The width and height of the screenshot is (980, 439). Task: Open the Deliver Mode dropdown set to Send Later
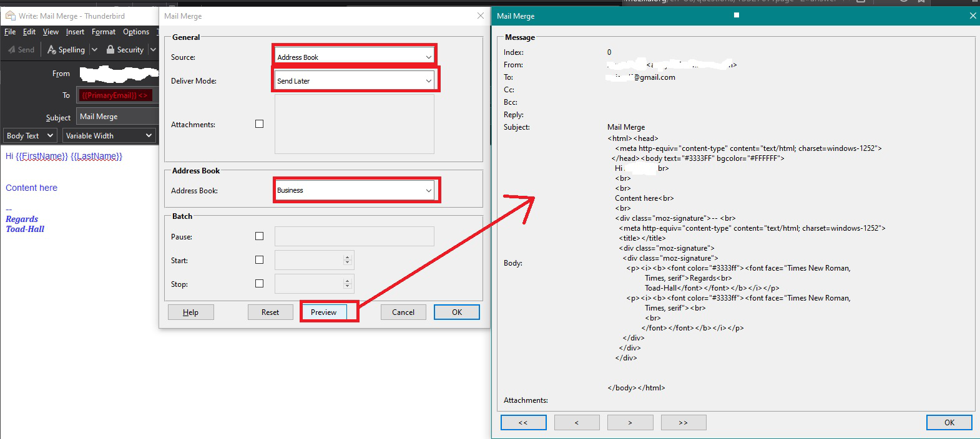(x=354, y=80)
